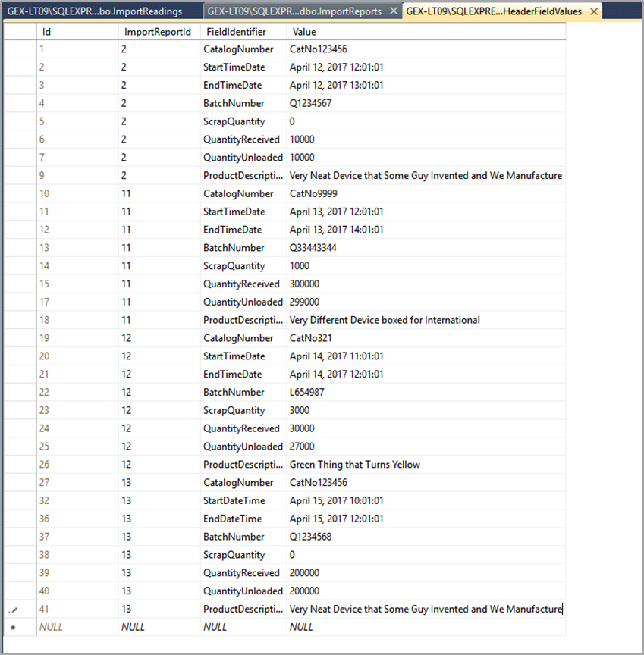644x655 pixels.
Task: Click the ImportReportId column header
Action: click(159, 32)
